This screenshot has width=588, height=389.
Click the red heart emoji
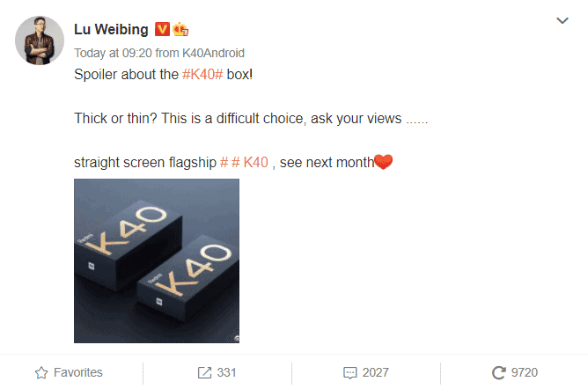(383, 162)
